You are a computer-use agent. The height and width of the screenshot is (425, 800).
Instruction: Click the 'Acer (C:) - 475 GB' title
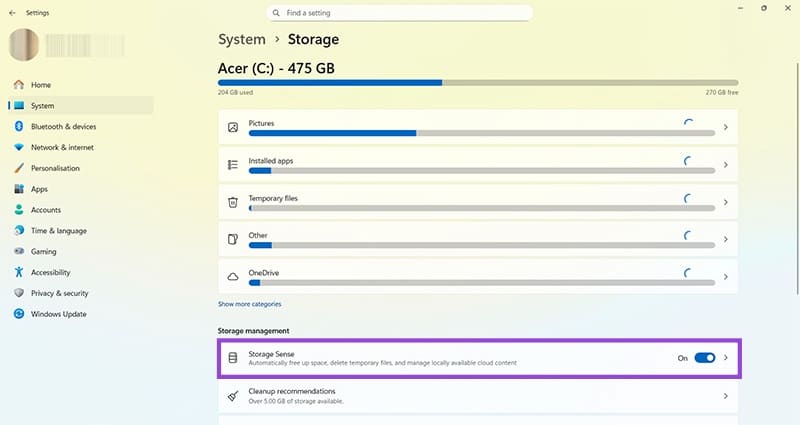(276, 68)
